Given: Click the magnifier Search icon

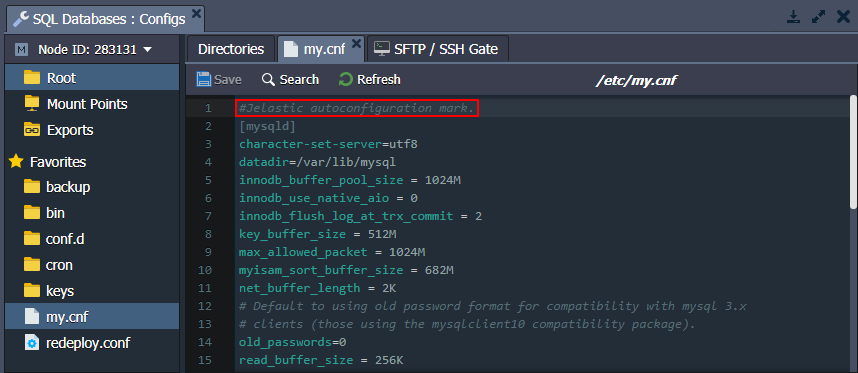Looking at the screenshot, I should pos(268,80).
